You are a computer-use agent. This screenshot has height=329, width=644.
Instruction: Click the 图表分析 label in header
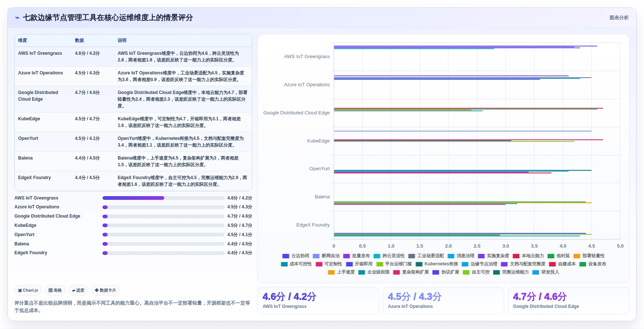619,18
